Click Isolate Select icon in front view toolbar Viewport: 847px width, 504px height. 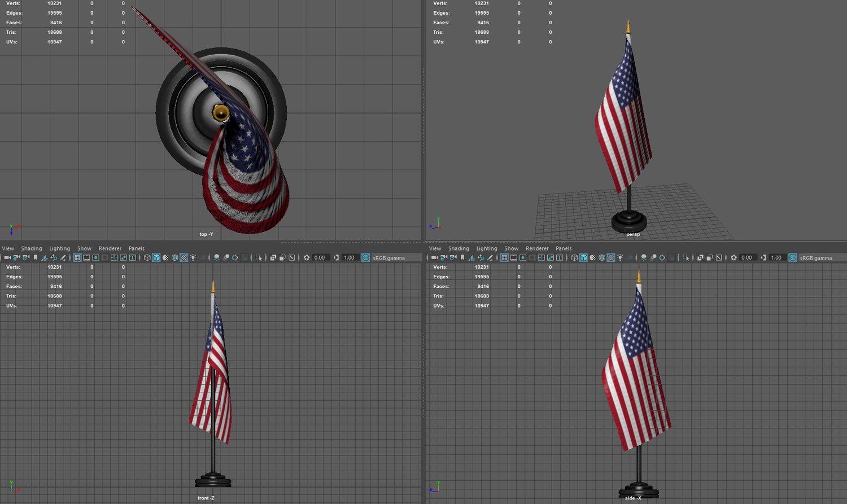pyautogui.click(x=259, y=257)
